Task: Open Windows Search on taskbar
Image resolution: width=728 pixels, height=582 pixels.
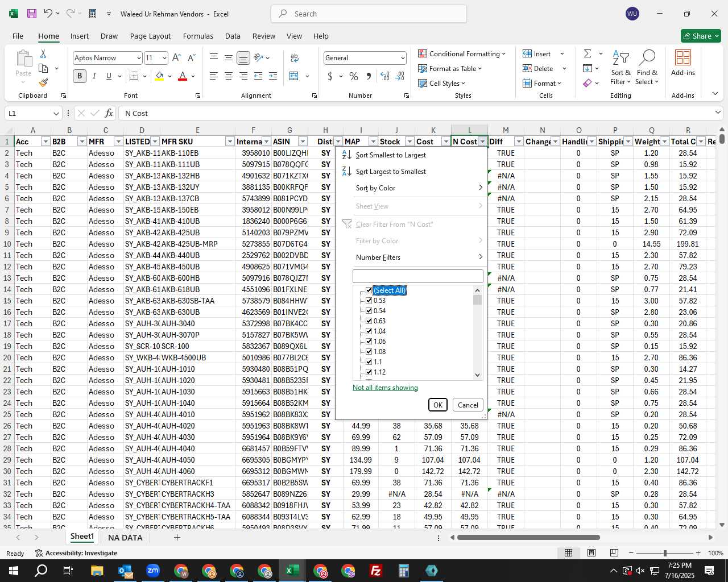Action: click(41, 571)
